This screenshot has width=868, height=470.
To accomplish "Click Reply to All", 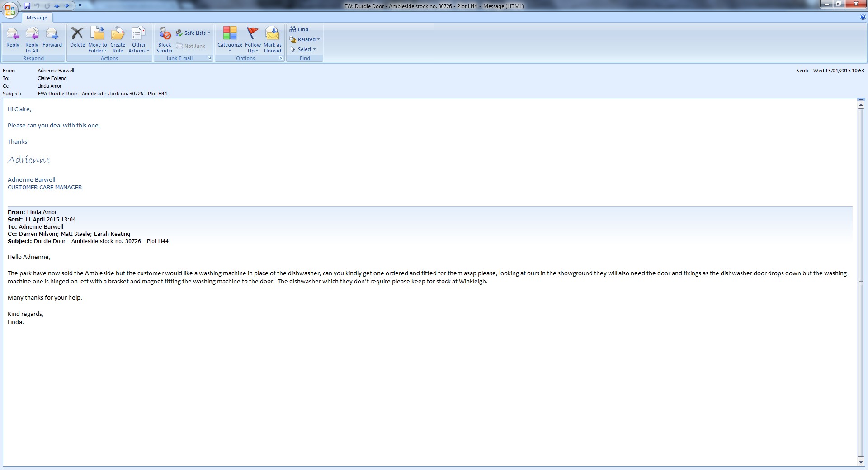I will click(32, 39).
